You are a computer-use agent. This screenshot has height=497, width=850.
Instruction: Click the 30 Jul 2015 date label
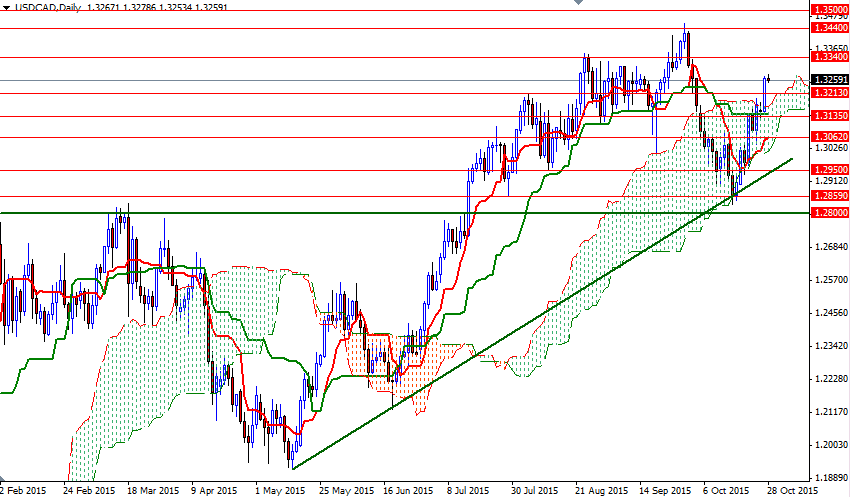point(535,490)
